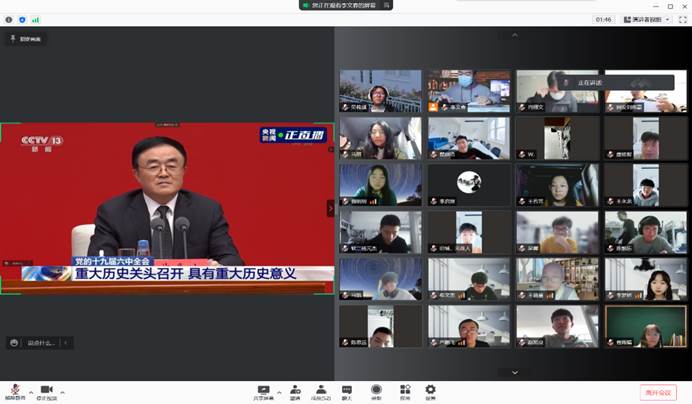Click the "say something" chat input box
The image size is (692, 404).
click(45, 342)
